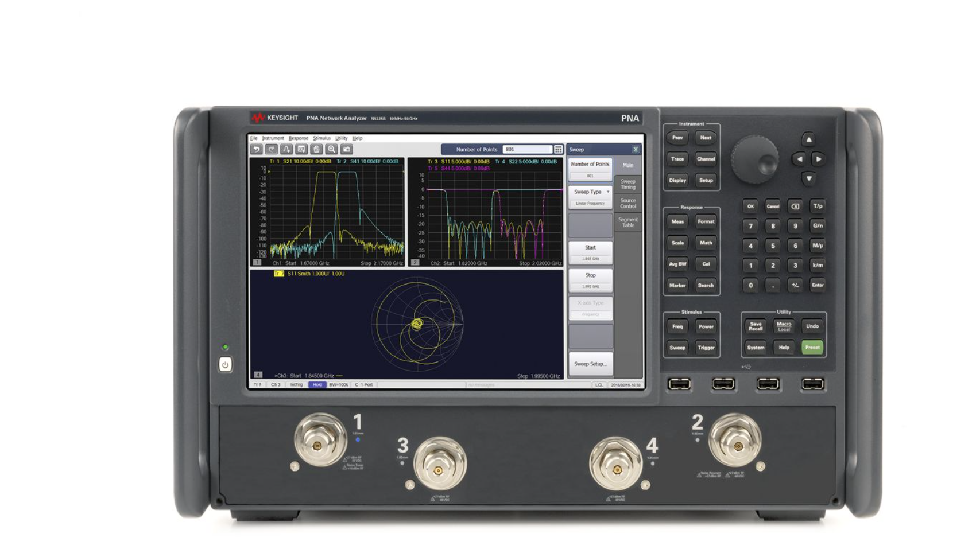Click the camera screen capture icon
Image resolution: width=980 pixels, height=557 pixels.
pyautogui.click(x=346, y=149)
